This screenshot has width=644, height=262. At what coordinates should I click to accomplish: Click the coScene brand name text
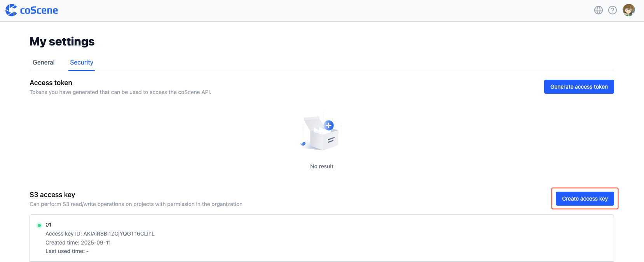39,10
